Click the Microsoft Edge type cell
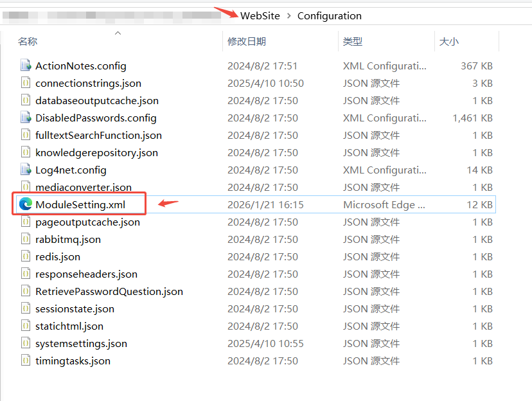 pos(384,204)
